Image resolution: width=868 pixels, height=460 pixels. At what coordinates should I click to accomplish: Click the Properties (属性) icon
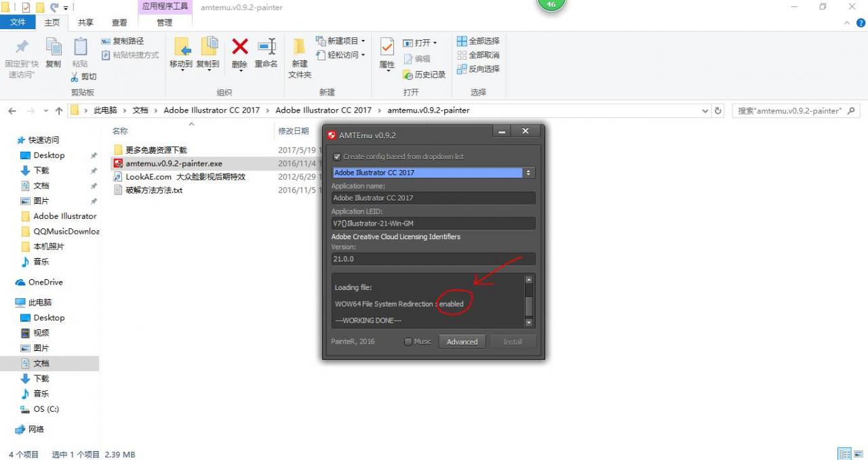[387, 47]
